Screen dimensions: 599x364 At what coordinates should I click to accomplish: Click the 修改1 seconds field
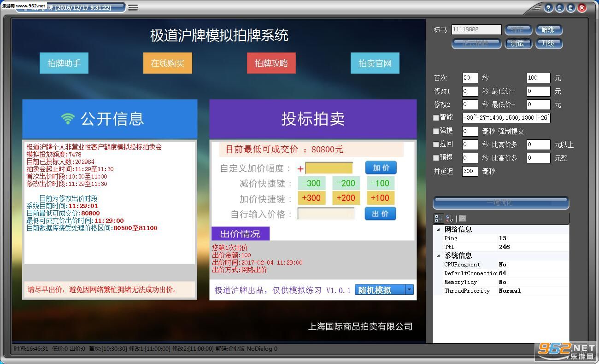(470, 91)
